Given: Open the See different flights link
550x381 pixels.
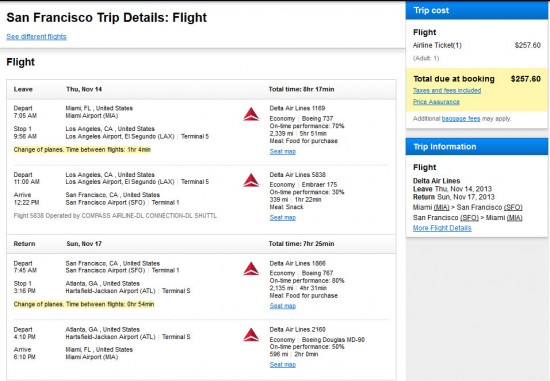Looking at the screenshot, I should point(36,36).
